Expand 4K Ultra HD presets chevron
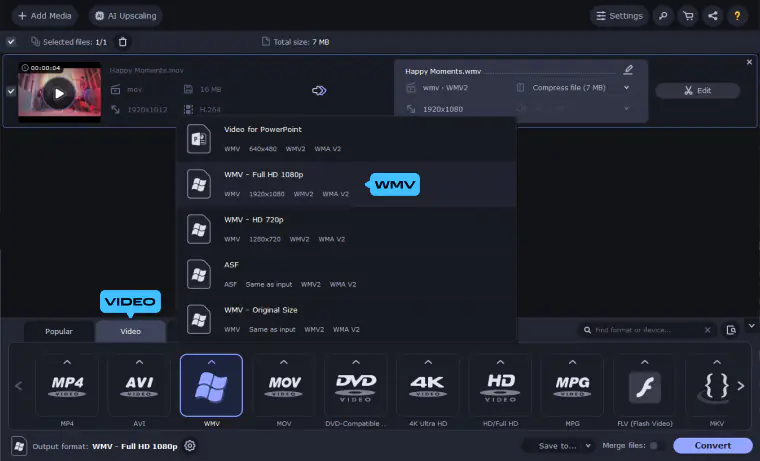This screenshot has width=760, height=461. (x=428, y=362)
